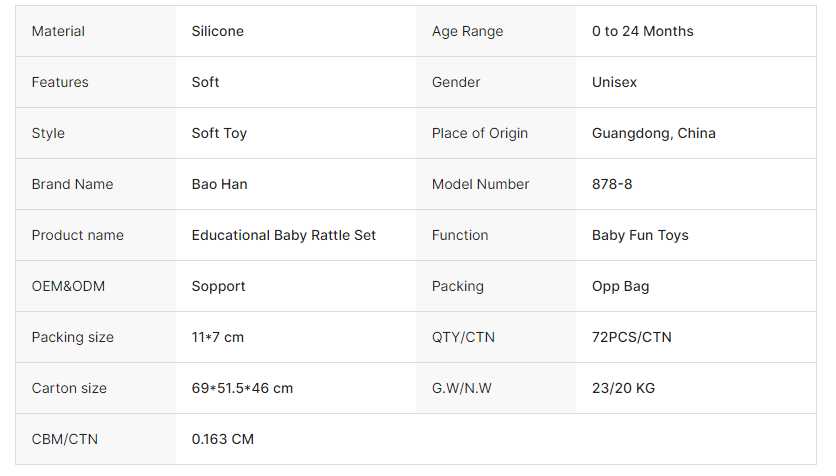Image resolution: width=836 pixels, height=476 pixels.
Task: Click the OEM&ODM label
Action: (68, 286)
